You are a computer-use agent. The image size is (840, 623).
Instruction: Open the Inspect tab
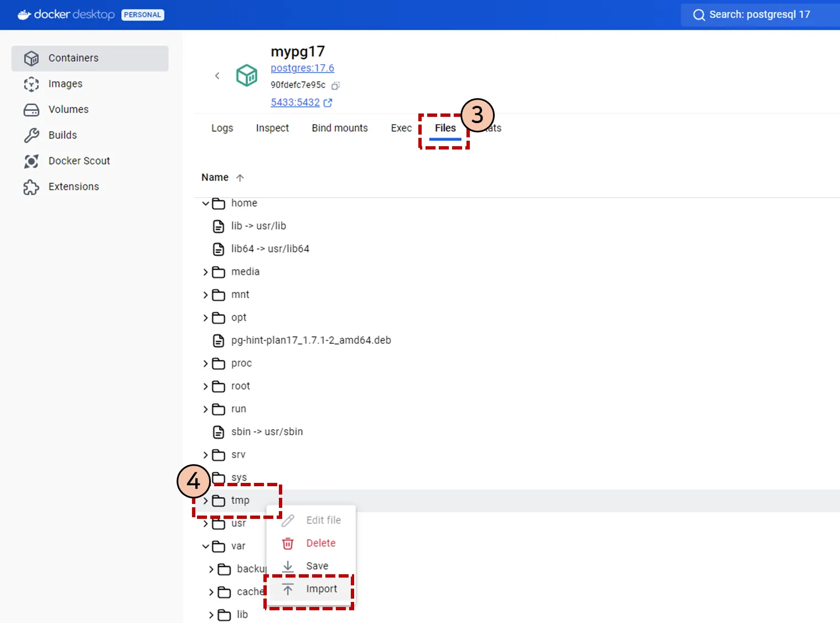click(272, 128)
